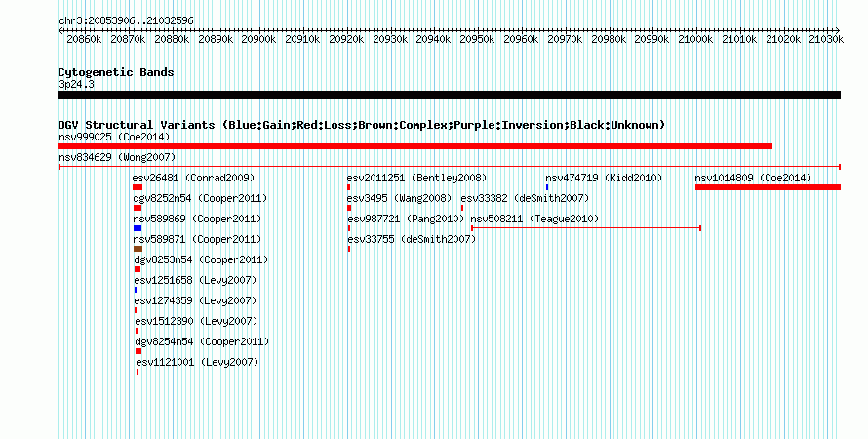The height and width of the screenshot is (439, 868).
Task: Click the Cytogenetic Bands track title
Action: click(x=116, y=72)
